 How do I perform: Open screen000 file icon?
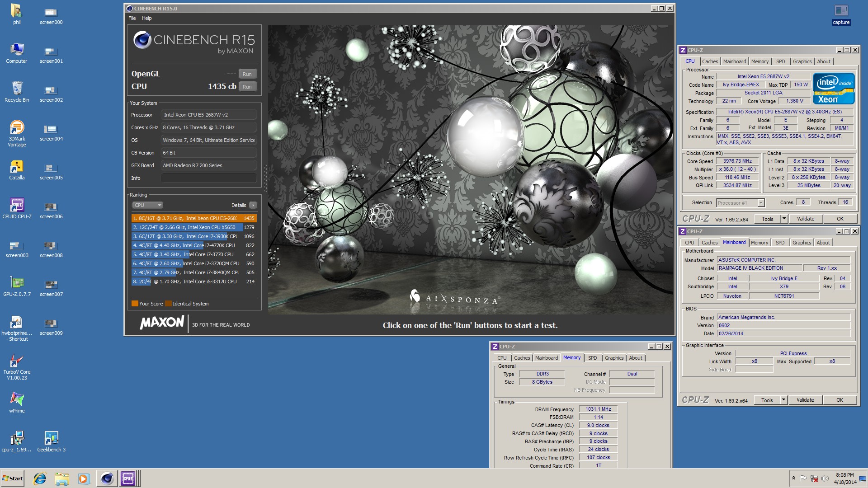[x=51, y=15]
